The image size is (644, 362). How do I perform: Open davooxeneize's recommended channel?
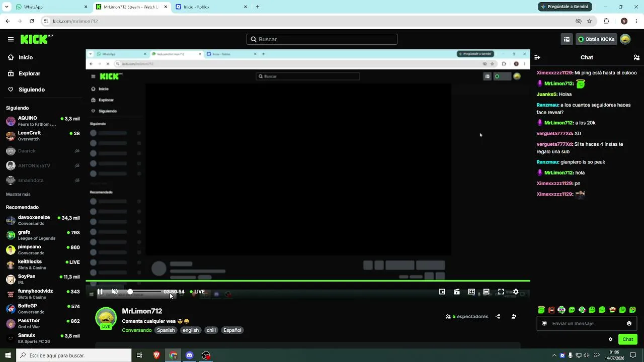click(x=43, y=220)
